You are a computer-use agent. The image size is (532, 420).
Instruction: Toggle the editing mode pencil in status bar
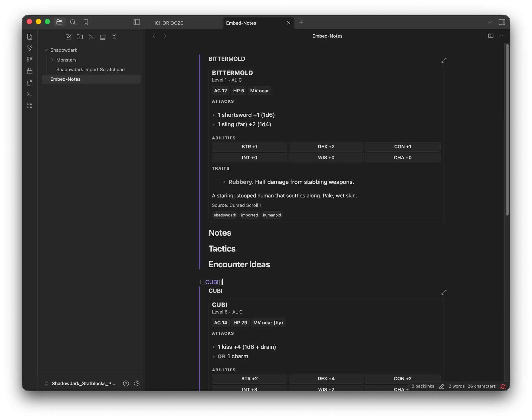[441, 386]
